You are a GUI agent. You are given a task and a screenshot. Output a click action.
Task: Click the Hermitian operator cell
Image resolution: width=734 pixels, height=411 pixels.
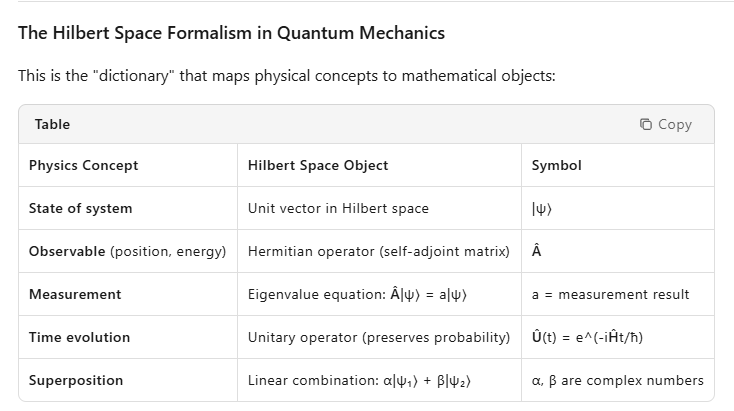click(x=379, y=251)
